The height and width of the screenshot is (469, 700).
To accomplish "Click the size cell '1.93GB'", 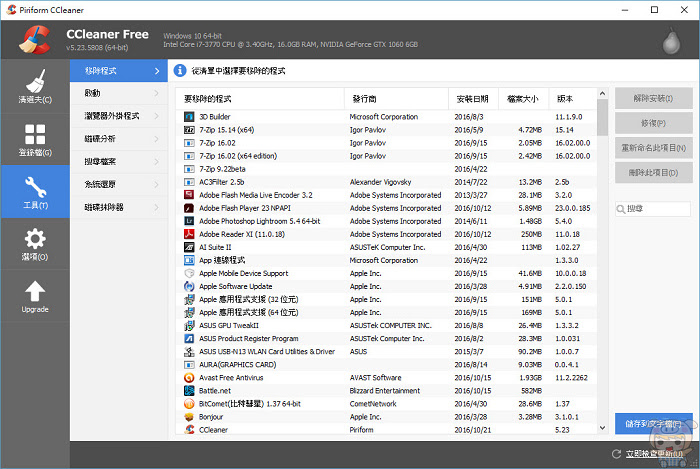I will (530, 378).
